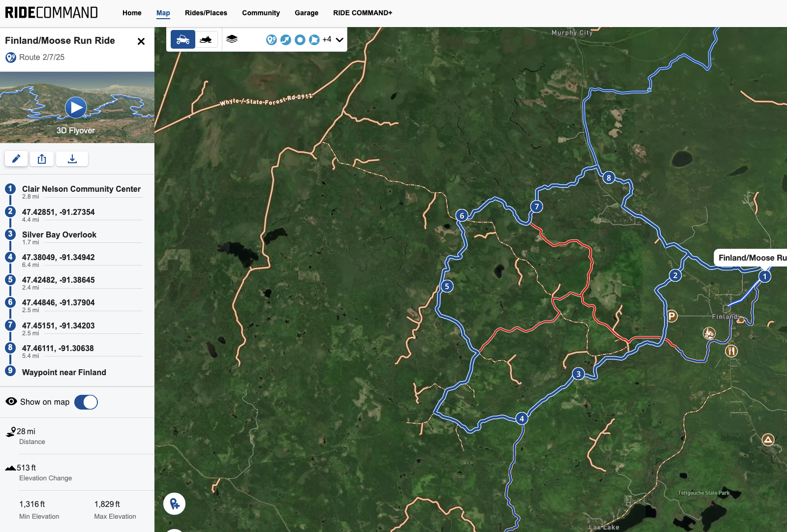Click the 513 ft Elevation Change value
This screenshot has height=532, width=787.
[x=27, y=468]
